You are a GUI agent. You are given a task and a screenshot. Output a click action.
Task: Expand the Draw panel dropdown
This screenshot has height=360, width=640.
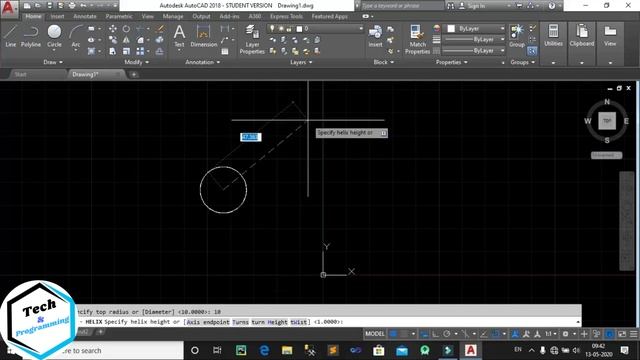click(x=53, y=62)
